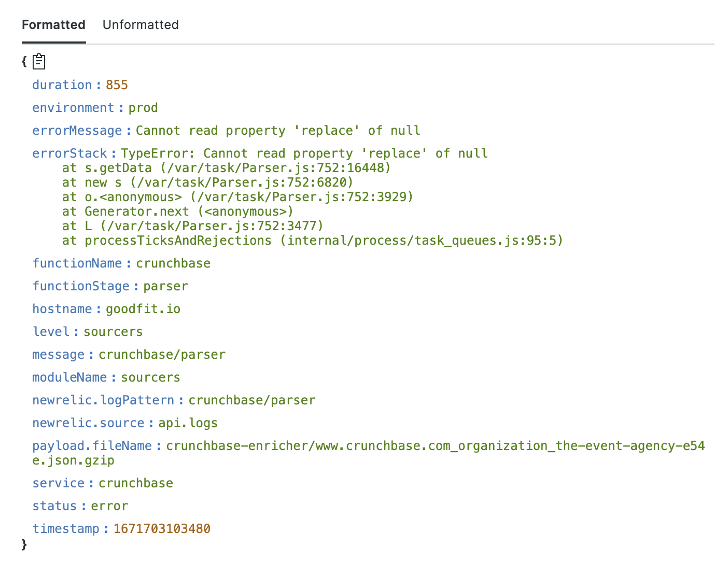
Task: Select the message value crunchbase/parser
Action: [x=162, y=355]
